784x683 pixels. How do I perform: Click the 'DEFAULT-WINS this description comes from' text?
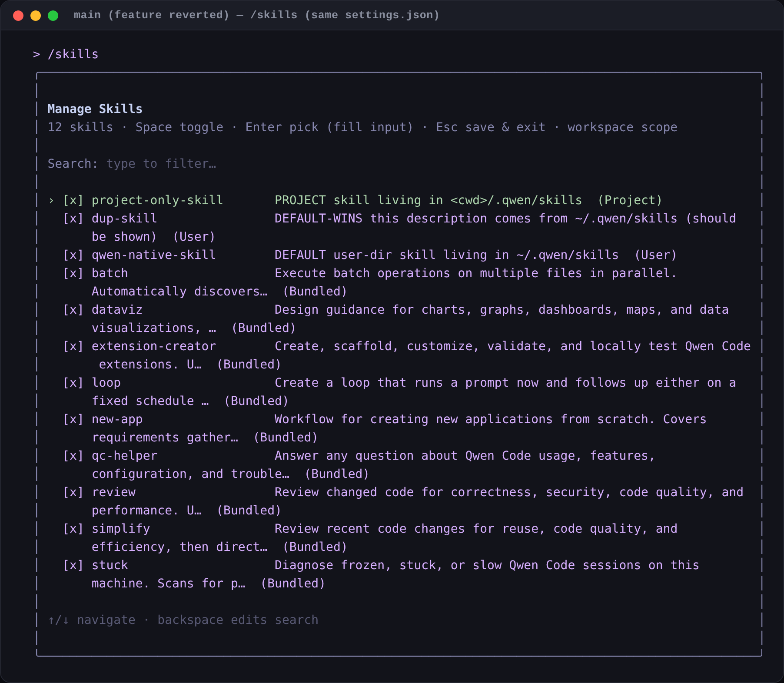421,219
